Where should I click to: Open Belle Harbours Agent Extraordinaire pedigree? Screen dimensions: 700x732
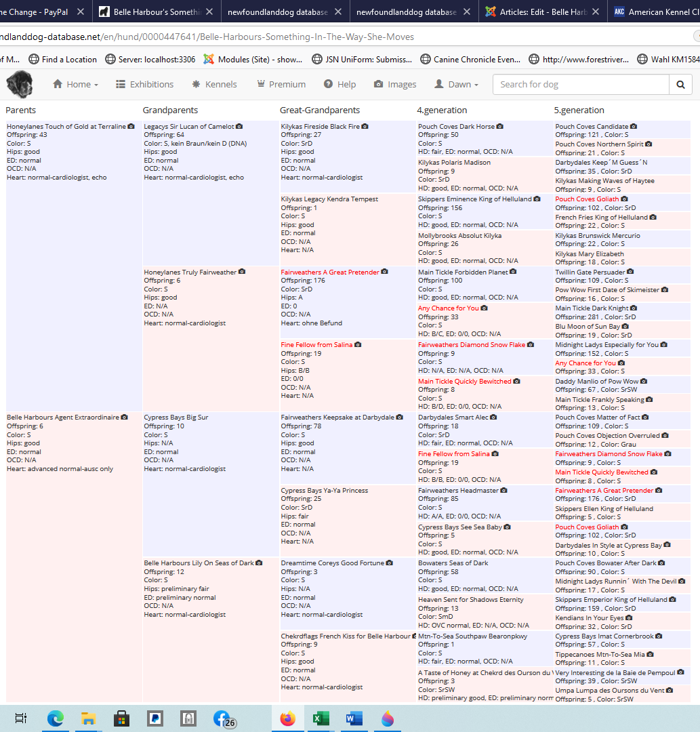click(x=62, y=418)
